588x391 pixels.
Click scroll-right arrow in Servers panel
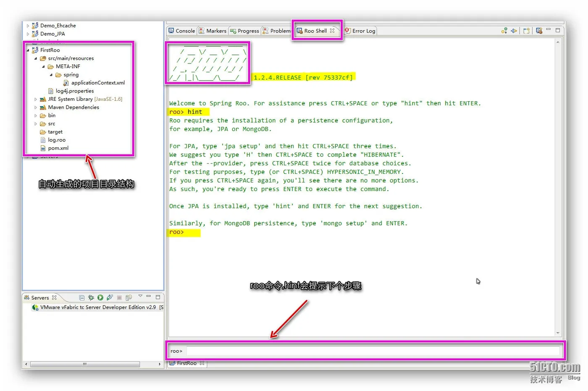(160, 364)
